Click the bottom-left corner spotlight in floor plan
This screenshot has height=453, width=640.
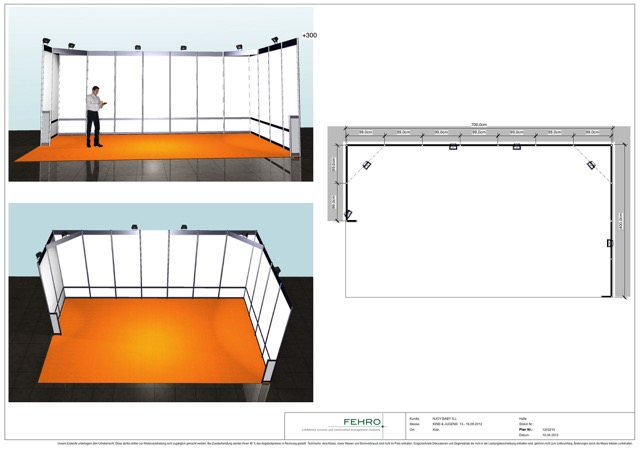coord(348,213)
